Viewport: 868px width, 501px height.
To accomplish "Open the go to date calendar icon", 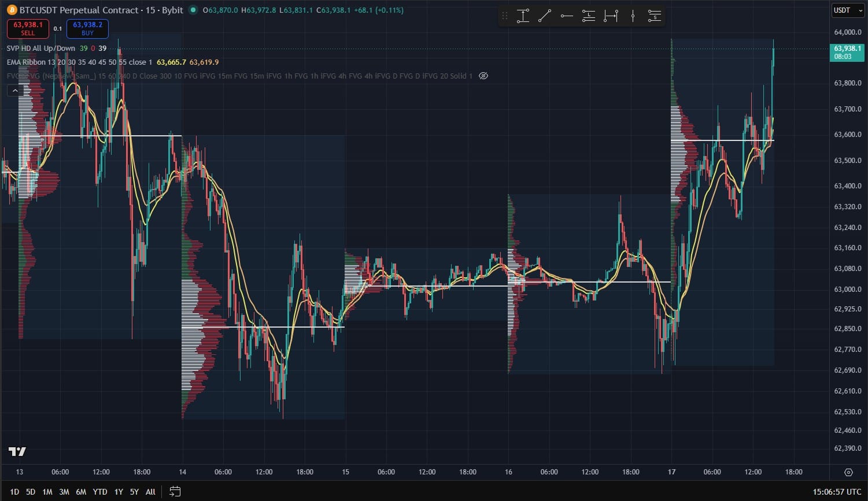I will point(175,492).
